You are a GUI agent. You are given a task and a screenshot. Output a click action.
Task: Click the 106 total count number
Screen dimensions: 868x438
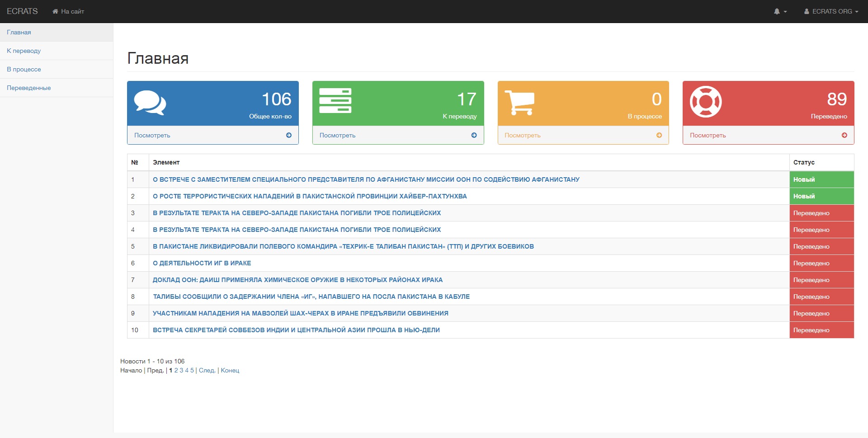click(x=277, y=99)
